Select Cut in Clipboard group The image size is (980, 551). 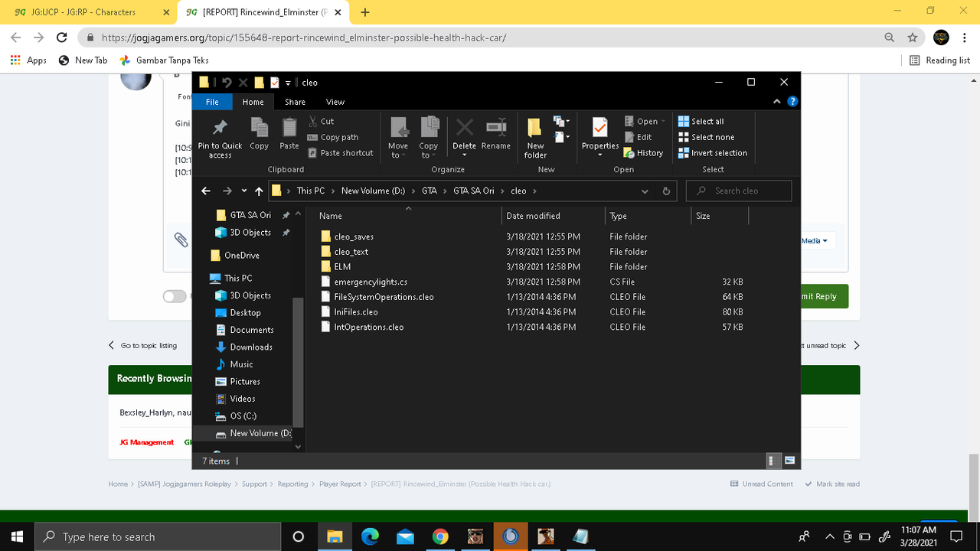321,121
